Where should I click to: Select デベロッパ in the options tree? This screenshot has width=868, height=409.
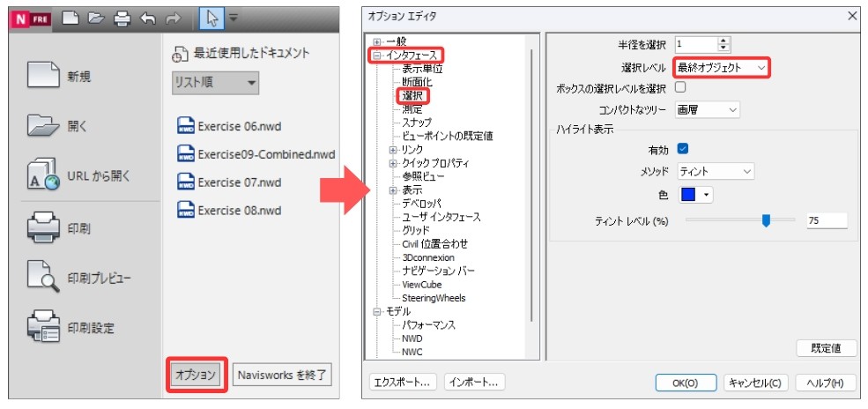pos(421,204)
